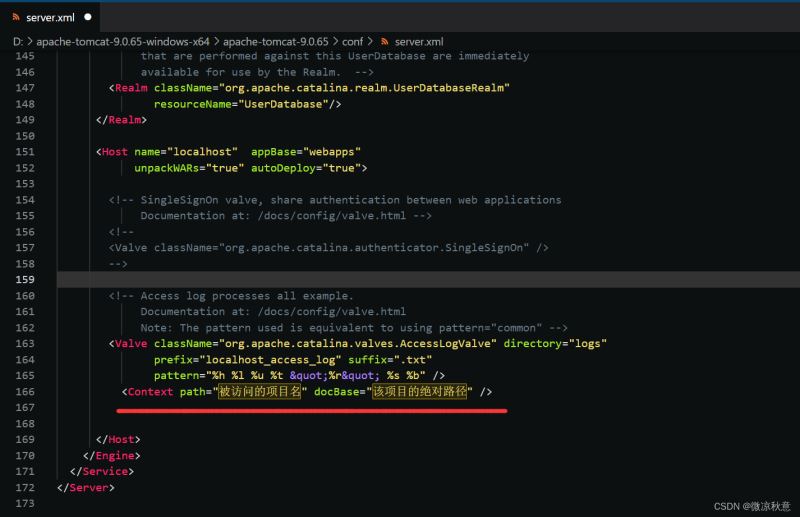Click the XML icon in the breadcrumb
The image size is (800, 517).
385,41
